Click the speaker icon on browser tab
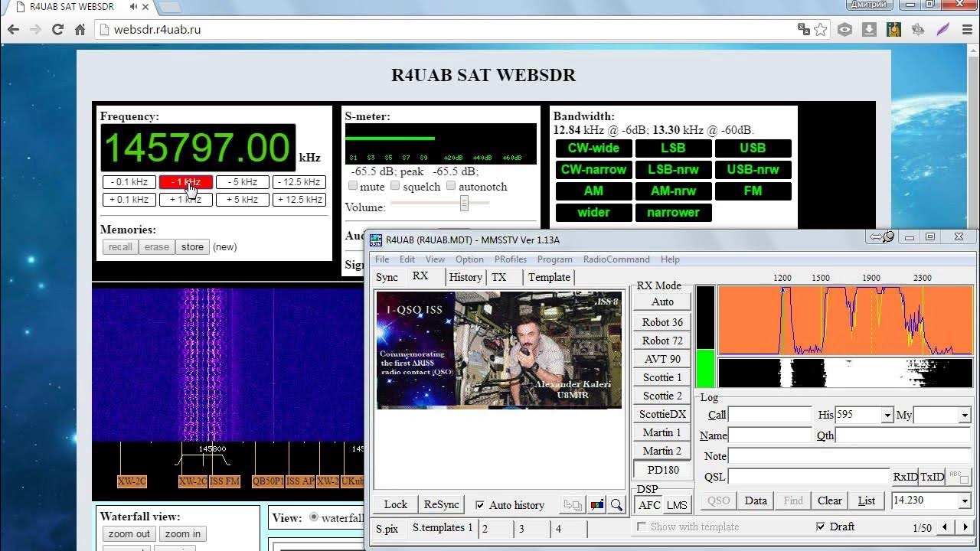 (x=133, y=7)
